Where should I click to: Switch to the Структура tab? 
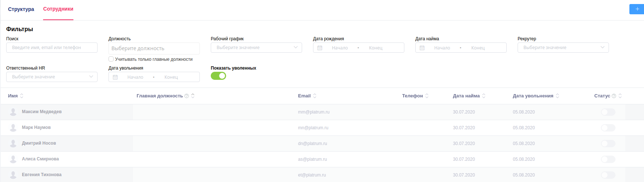tap(21, 9)
